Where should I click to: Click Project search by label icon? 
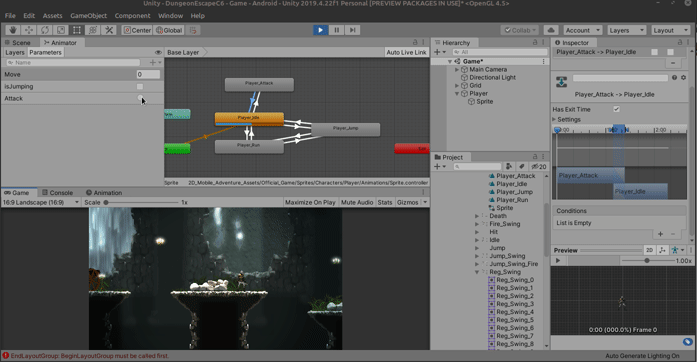(x=522, y=166)
